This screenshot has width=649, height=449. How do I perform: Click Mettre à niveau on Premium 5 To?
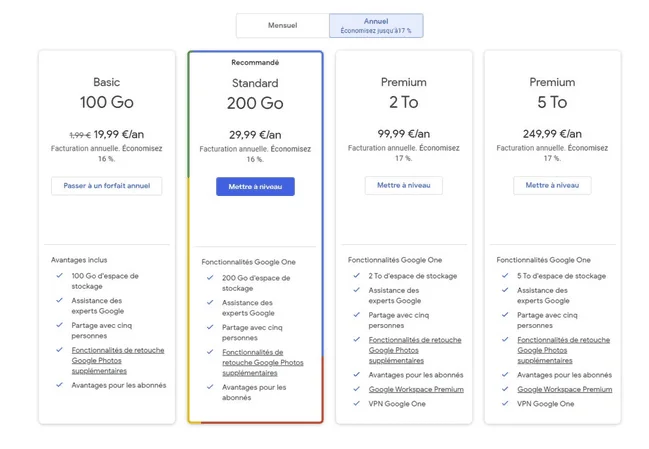[552, 185]
